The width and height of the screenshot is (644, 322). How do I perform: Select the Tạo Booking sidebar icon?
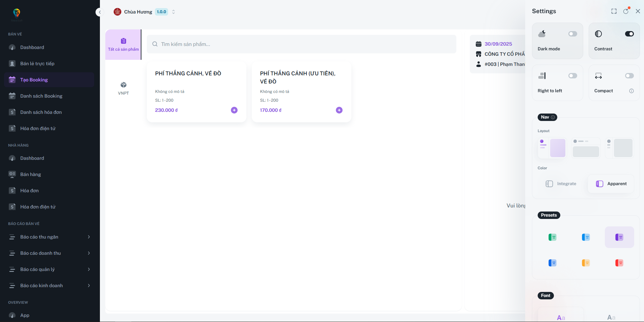point(12,79)
